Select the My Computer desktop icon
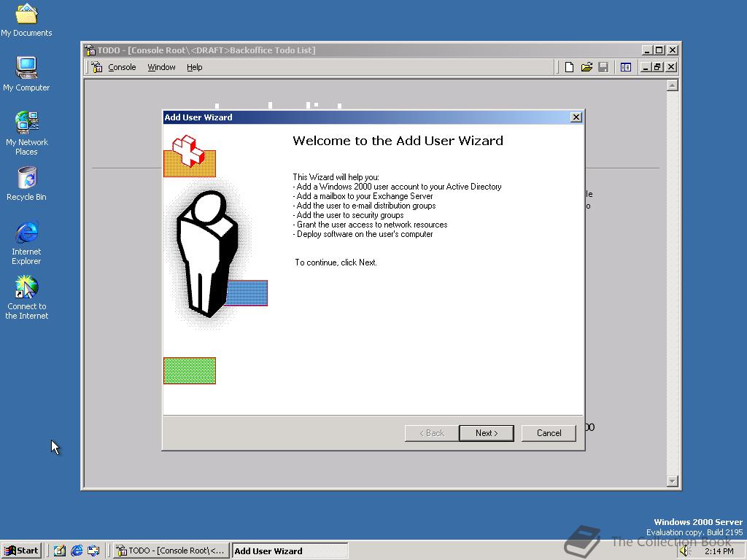Image resolution: width=747 pixels, height=560 pixels. coord(27,74)
